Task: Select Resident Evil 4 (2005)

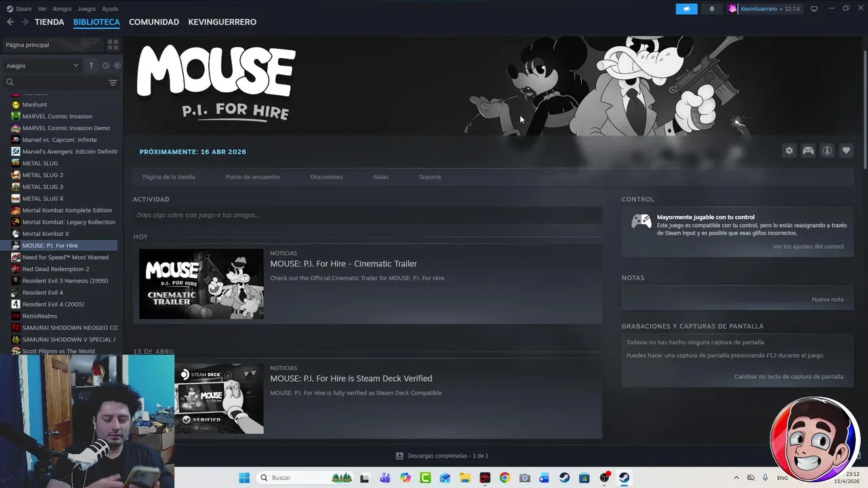Action: coord(53,304)
